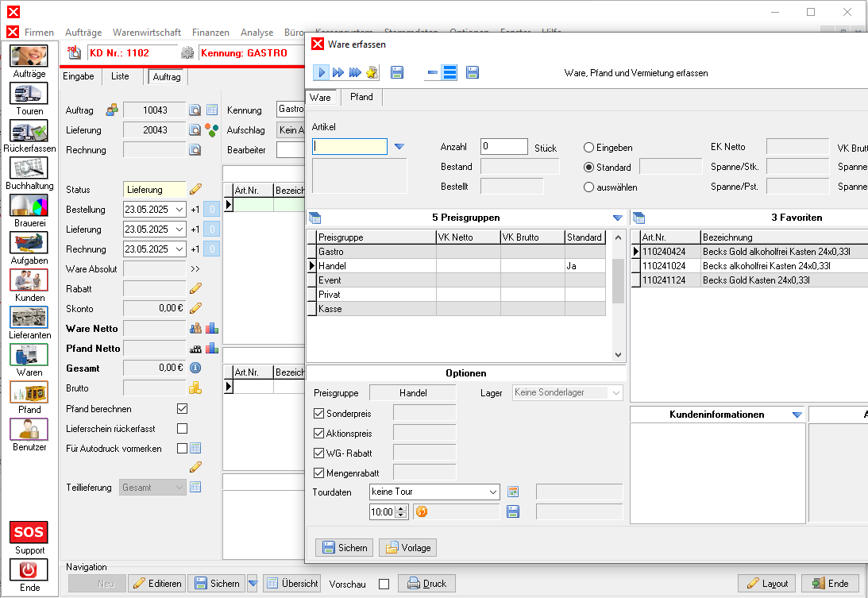Click the Übersicht button in Navigation
The image size is (868, 598).
click(291, 584)
